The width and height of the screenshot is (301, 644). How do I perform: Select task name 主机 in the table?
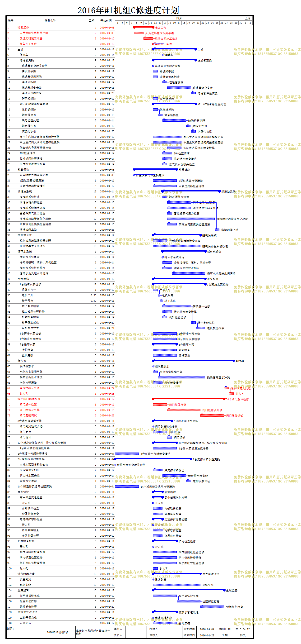coord(20,49)
